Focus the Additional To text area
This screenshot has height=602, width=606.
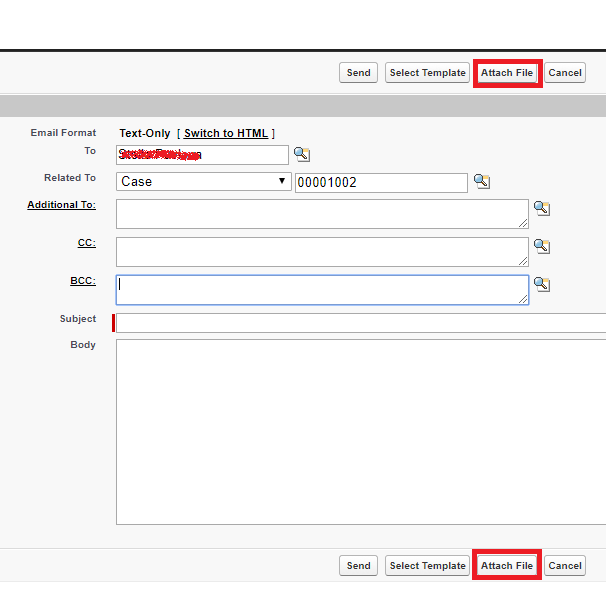click(322, 214)
